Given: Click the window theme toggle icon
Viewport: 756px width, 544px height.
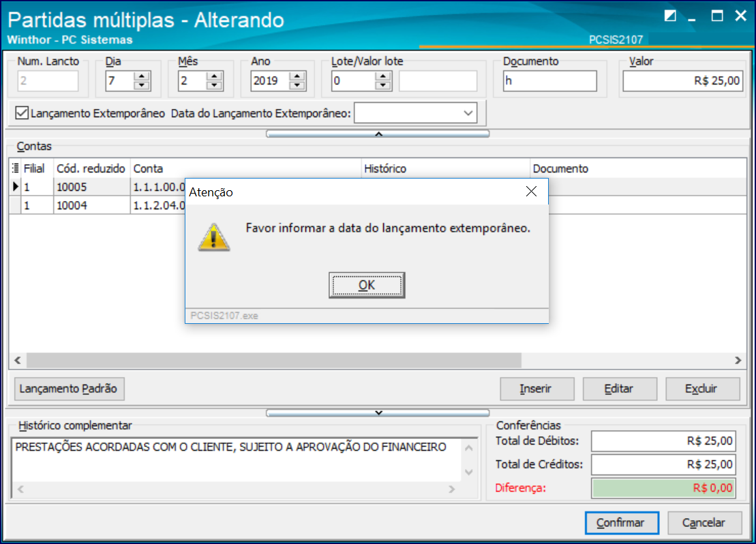Looking at the screenshot, I should pyautogui.click(x=669, y=16).
